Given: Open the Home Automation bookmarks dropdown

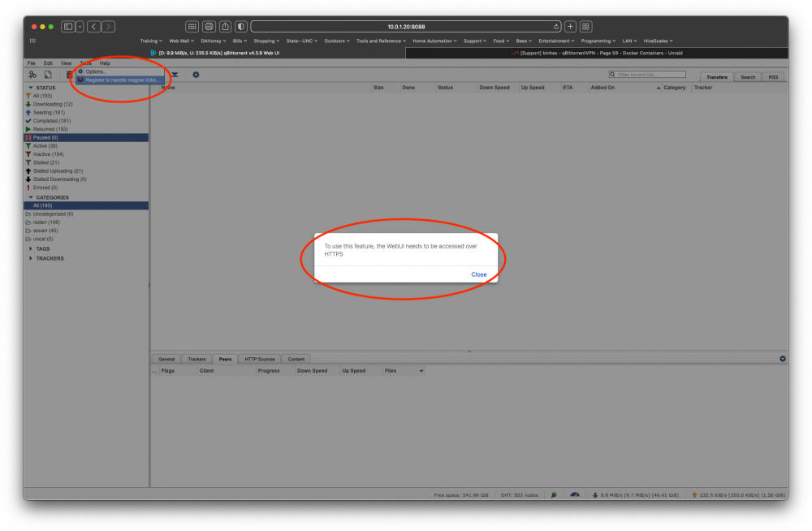Looking at the screenshot, I should (x=434, y=41).
